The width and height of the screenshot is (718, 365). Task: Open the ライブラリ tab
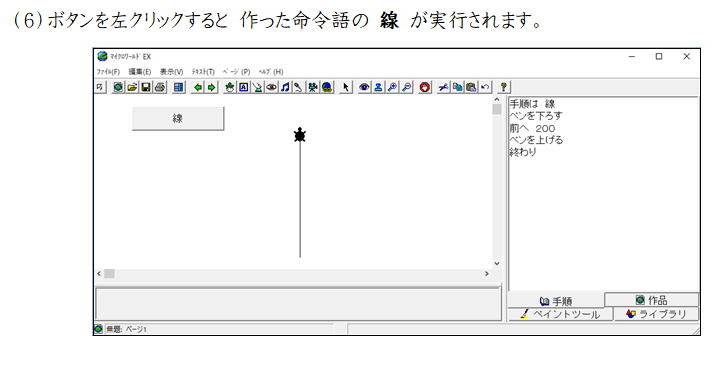[656, 314]
